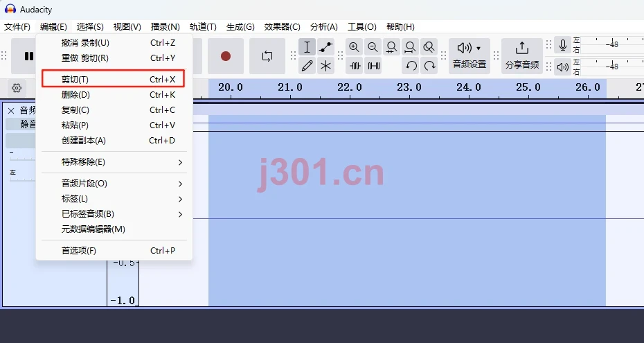Open the 工具(O) menu
644x343 pixels.
tap(362, 27)
